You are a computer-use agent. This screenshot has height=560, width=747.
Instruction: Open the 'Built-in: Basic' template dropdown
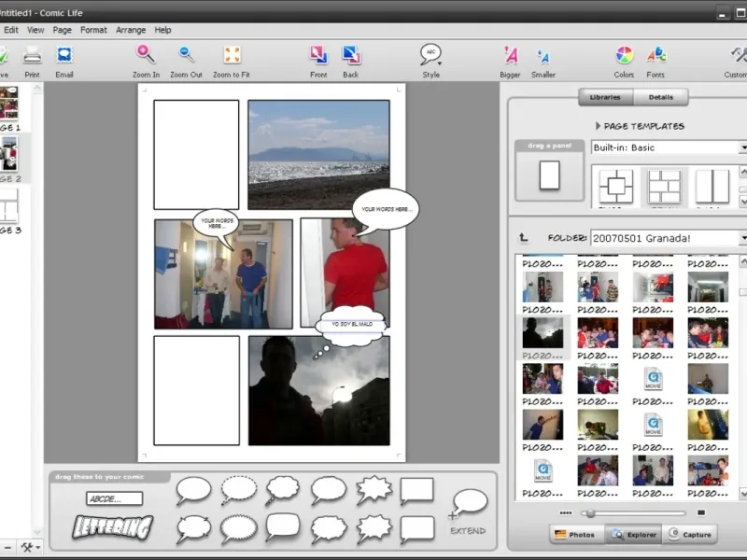(x=669, y=147)
